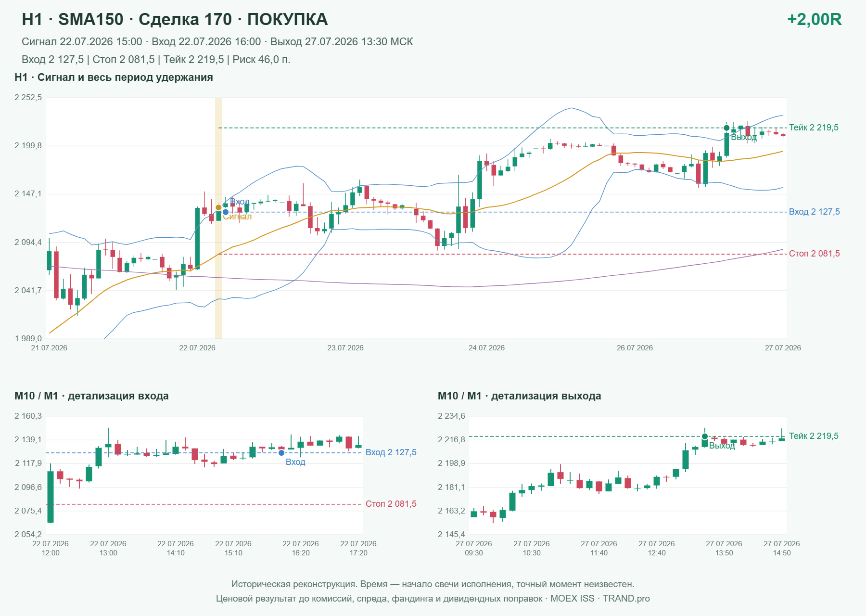Click the 24.07.2026 date label on H1 axis
This screenshot has height=616, width=866.
(x=486, y=348)
